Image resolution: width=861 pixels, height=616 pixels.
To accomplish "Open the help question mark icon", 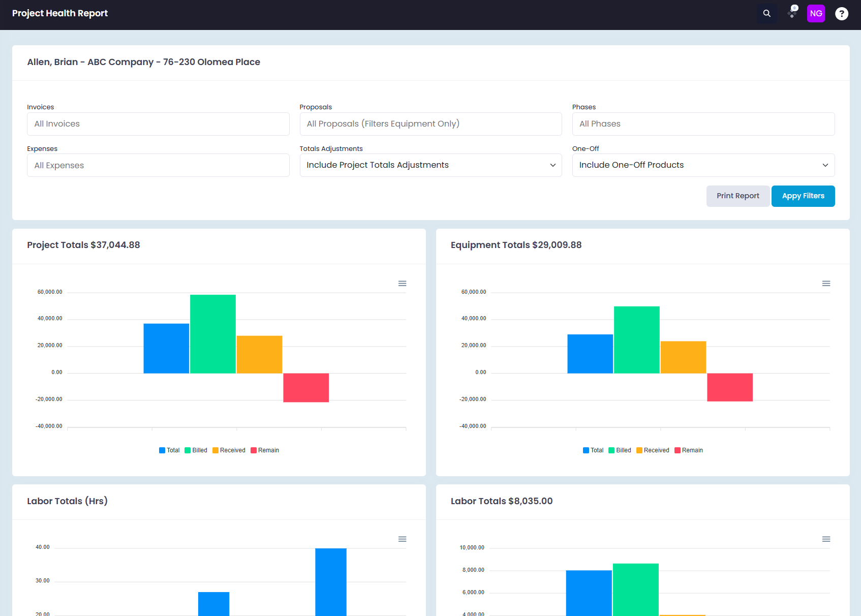I will click(x=842, y=14).
